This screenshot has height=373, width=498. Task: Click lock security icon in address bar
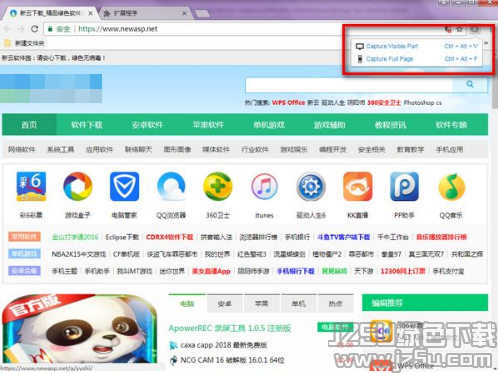[50, 29]
